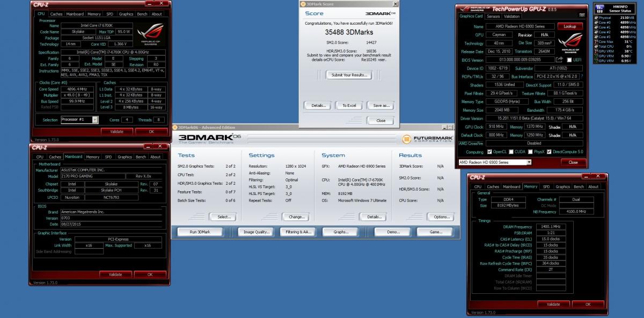Click the BIOS share/export icon in GPU-Z

559,60
